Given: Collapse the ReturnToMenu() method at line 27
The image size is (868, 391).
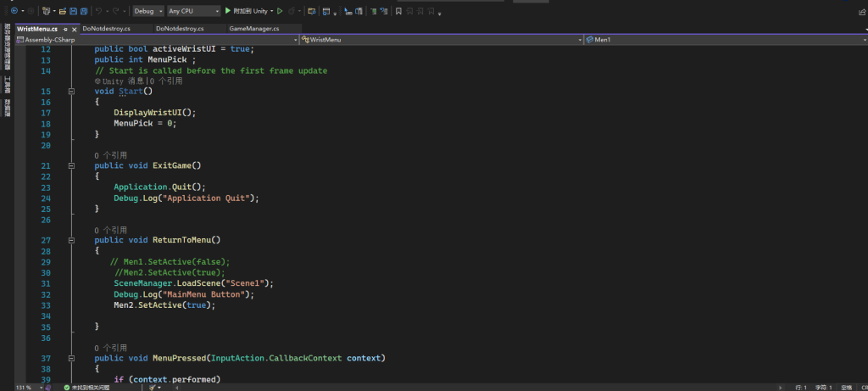Looking at the screenshot, I should pyautogui.click(x=71, y=240).
